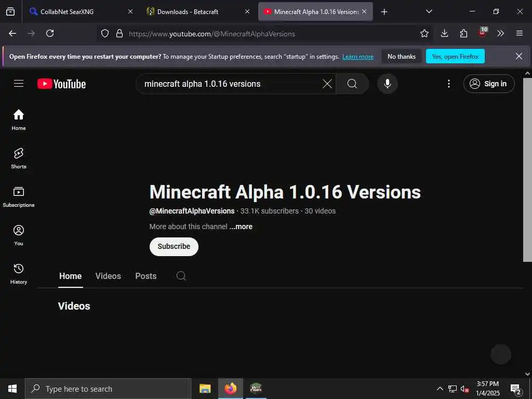This screenshot has width=532, height=399.
Task: Go to Home in YouTube sidebar
Action: pyautogui.click(x=19, y=120)
